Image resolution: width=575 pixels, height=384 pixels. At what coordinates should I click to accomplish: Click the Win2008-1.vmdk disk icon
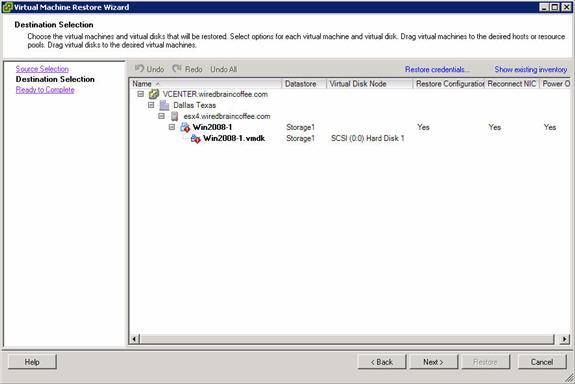coord(195,139)
